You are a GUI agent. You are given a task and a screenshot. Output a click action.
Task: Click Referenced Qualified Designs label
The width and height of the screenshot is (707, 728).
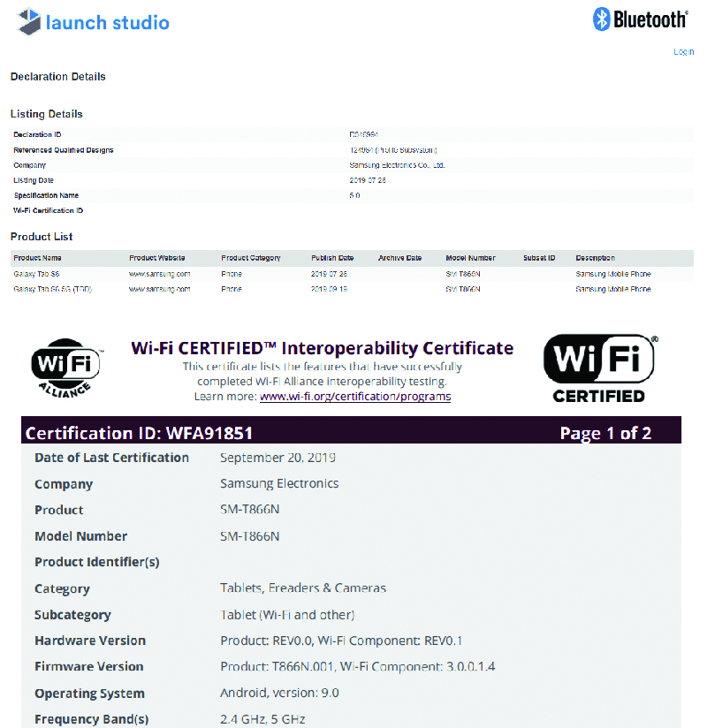(x=64, y=150)
